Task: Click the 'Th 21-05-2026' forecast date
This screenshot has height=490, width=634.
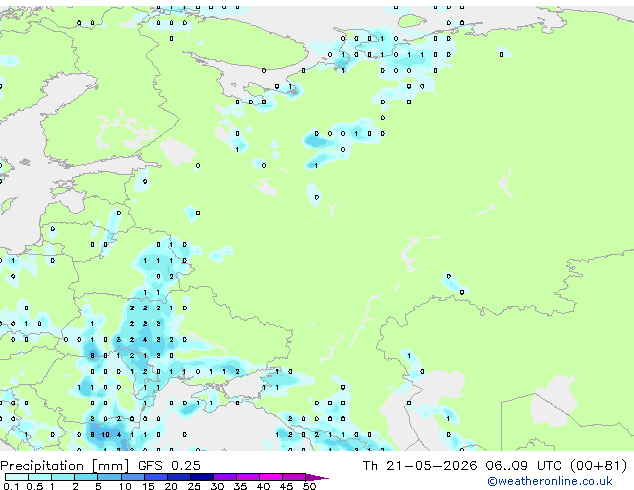Action: coord(420,466)
